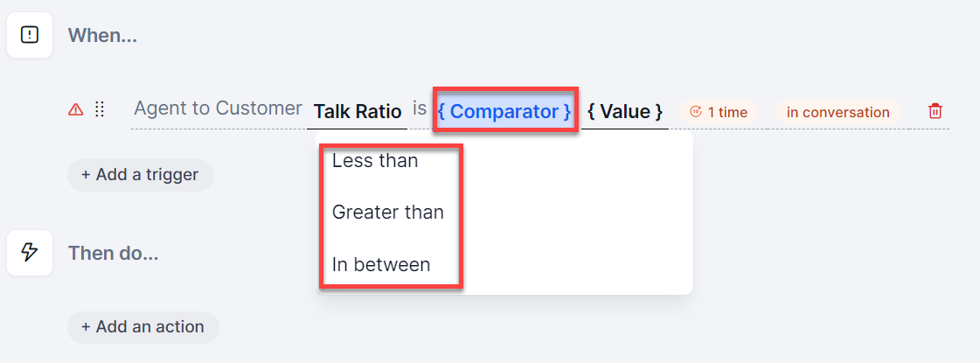980x363 pixels.
Task: Click the { Value } input placeholder
Action: pos(625,112)
